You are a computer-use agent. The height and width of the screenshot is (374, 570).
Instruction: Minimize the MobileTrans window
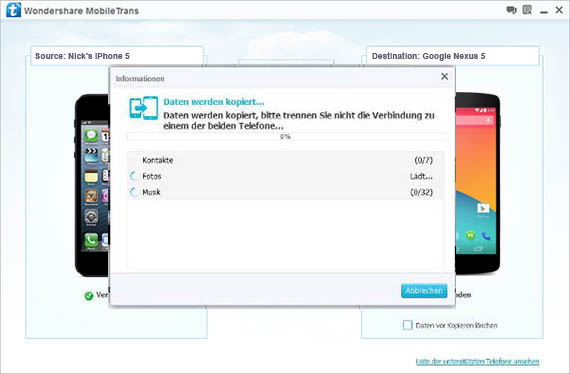tap(544, 11)
